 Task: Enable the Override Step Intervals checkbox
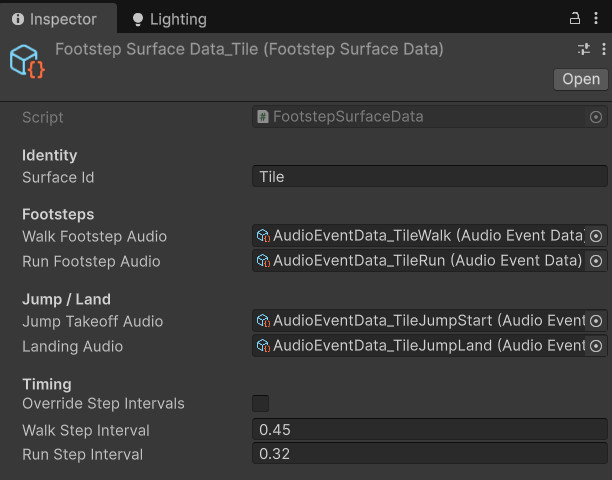pos(261,404)
